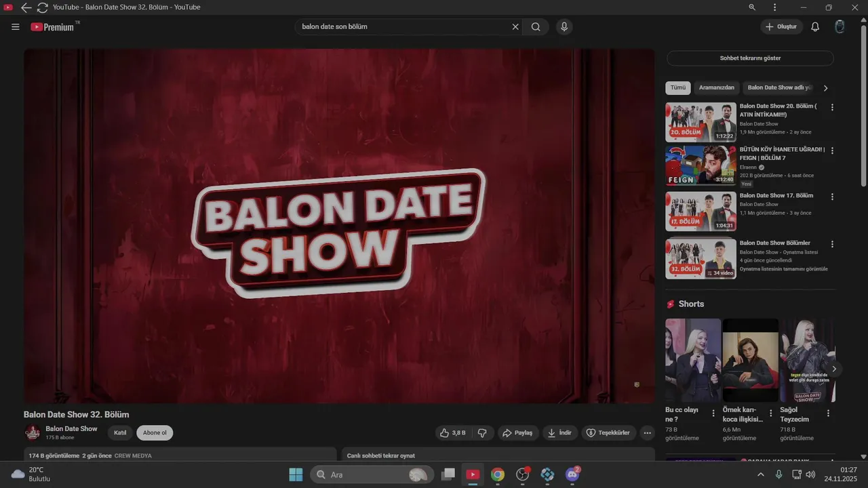Open options for FEIGN BÖLÜM 7 video
This screenshot has height=488, width=868.
(x=832, y=150)
